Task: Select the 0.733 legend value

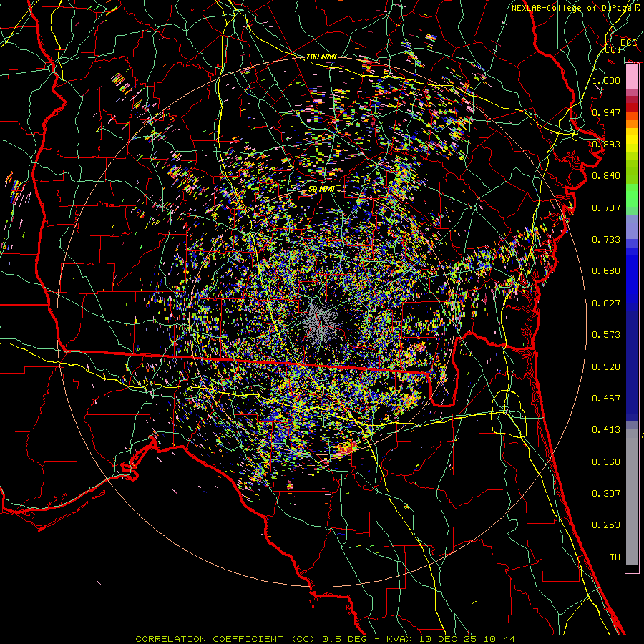Action: coord(606,240)
